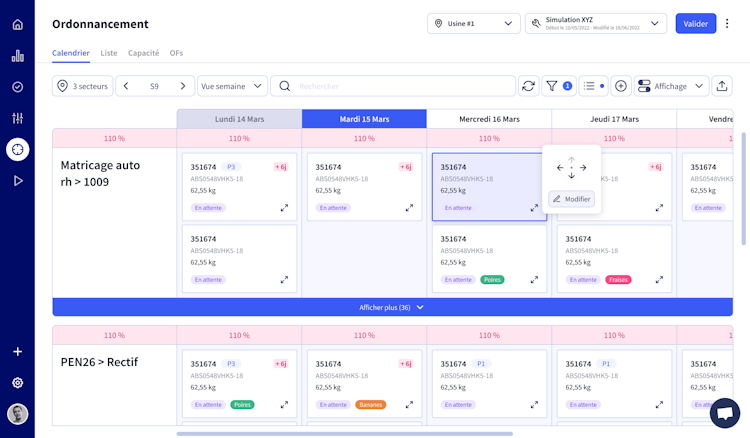Expand the Mardi 15 Mars Matricage card
Screen dimensions: 750x438
click(409, 208)
